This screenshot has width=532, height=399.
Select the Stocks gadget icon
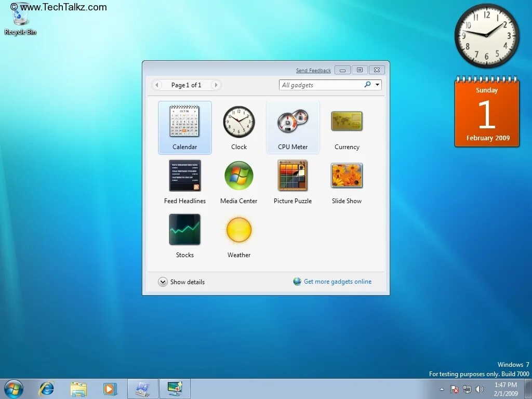(184, 229)
